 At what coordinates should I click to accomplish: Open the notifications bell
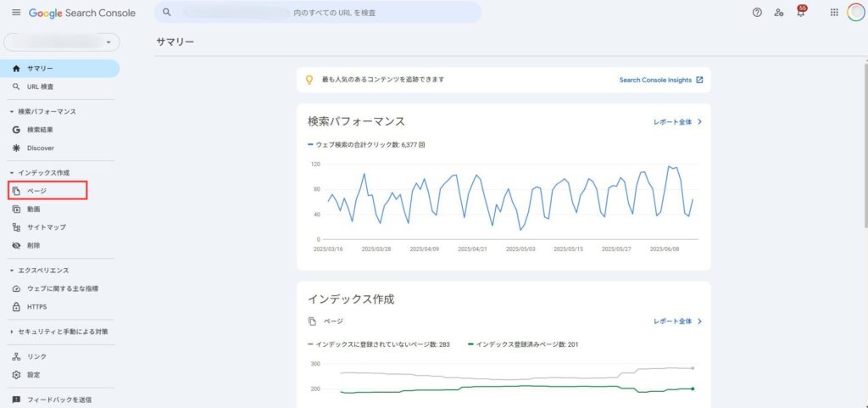pos(801,12)
